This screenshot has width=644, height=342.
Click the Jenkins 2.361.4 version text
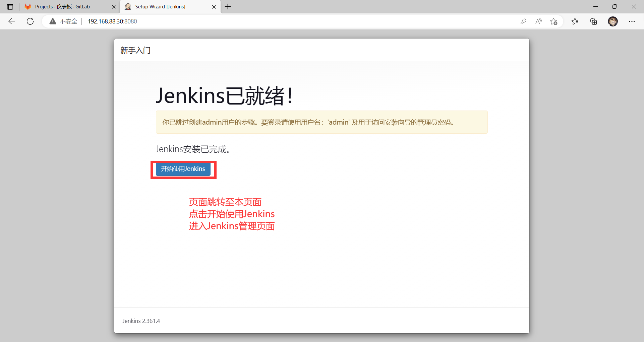click(x=141, y=321)
